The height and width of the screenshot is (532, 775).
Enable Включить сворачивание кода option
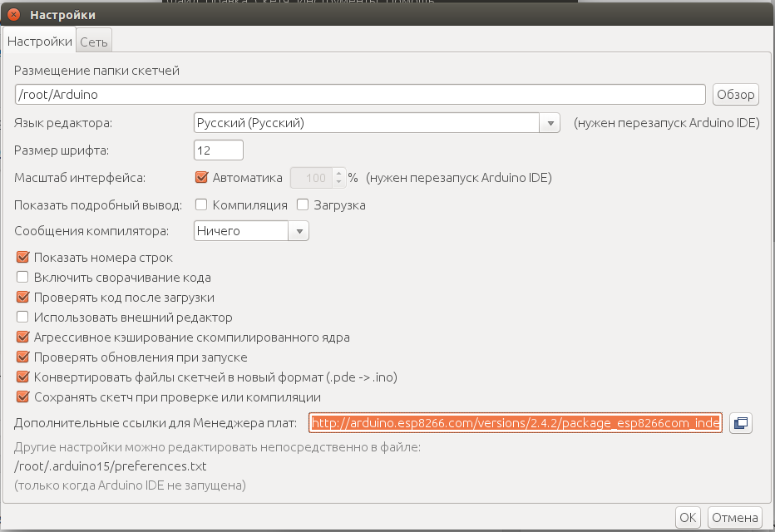pyautogui.click(x=22, y=278)
